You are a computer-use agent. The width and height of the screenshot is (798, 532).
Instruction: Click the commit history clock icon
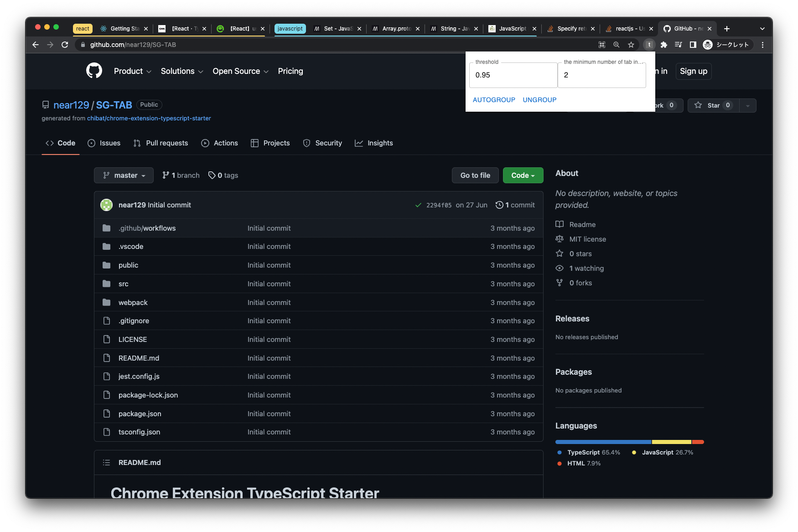click(499, 205)
